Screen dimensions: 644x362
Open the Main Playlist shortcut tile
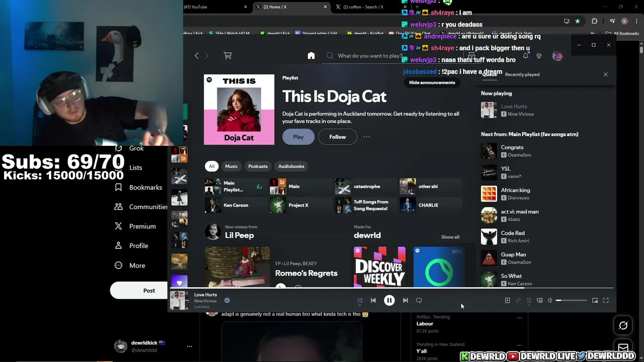click(234, 187)
